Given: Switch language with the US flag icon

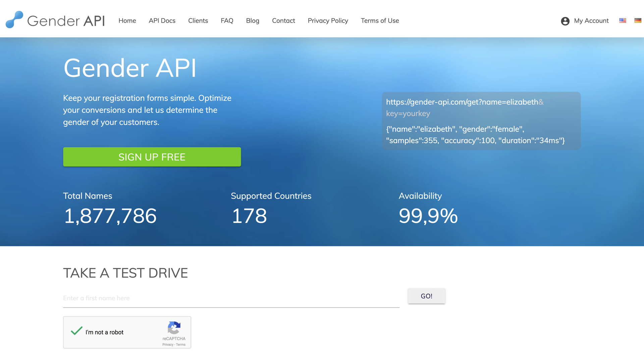Looking at the screenshot, I should (623, 20).
